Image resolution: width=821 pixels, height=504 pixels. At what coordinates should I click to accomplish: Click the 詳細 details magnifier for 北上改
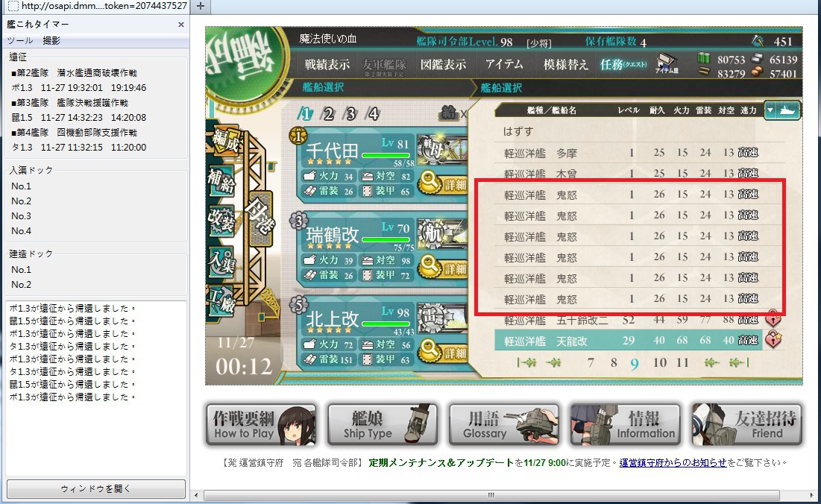442,352
